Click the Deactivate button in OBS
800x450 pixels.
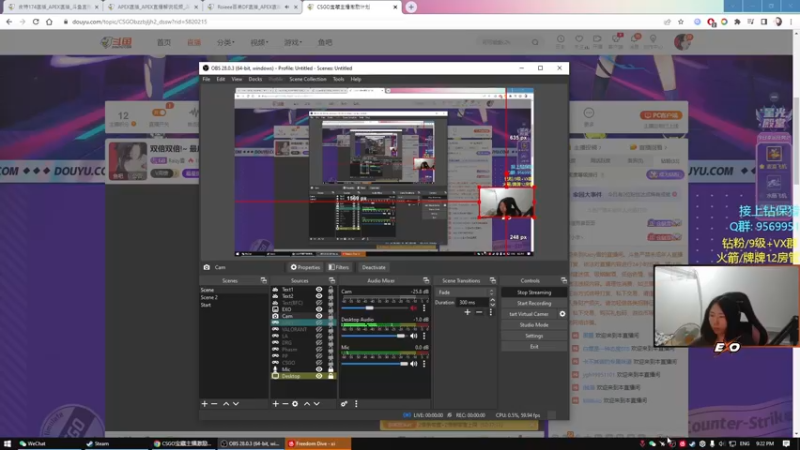[373, 267]
